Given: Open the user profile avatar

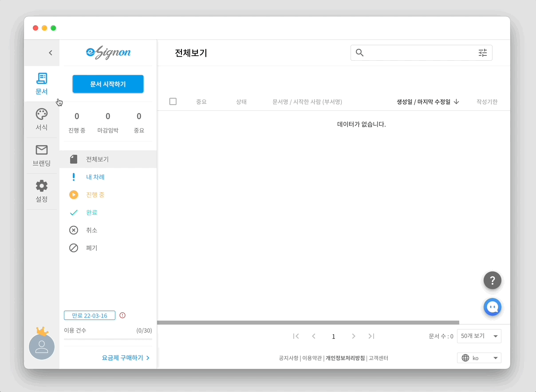Looking at the screenshot, I should [x=42, y=346].
